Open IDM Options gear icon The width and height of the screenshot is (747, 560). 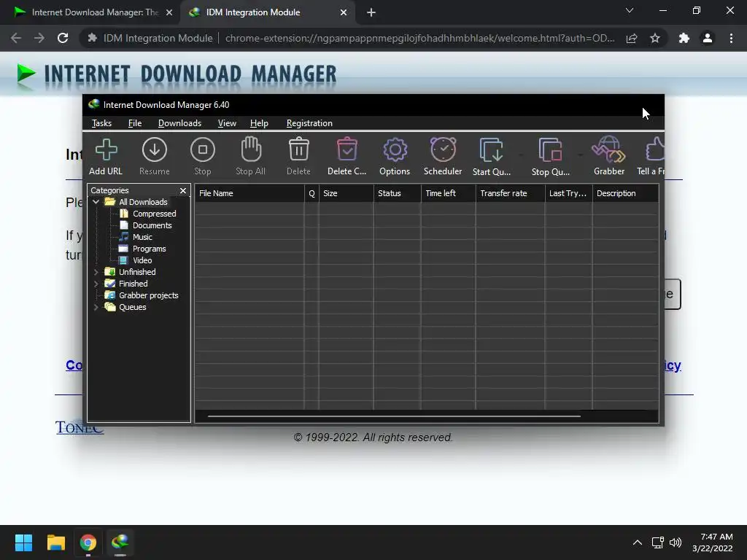click(395, 150)
